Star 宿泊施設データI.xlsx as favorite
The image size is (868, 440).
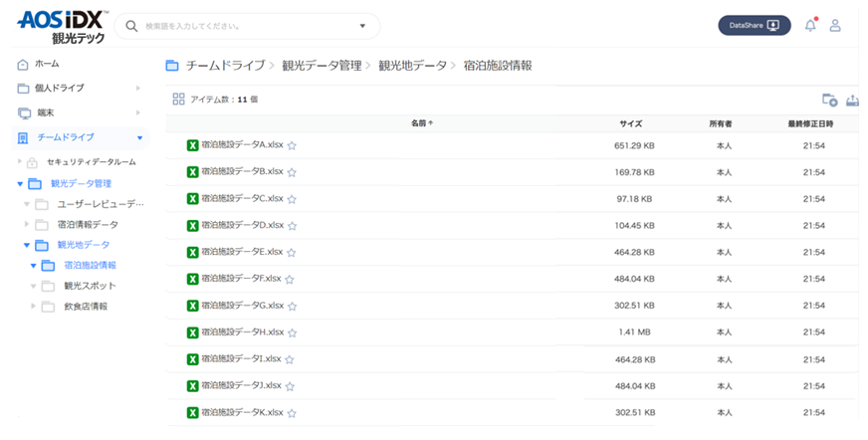click(x=289, y=359)
